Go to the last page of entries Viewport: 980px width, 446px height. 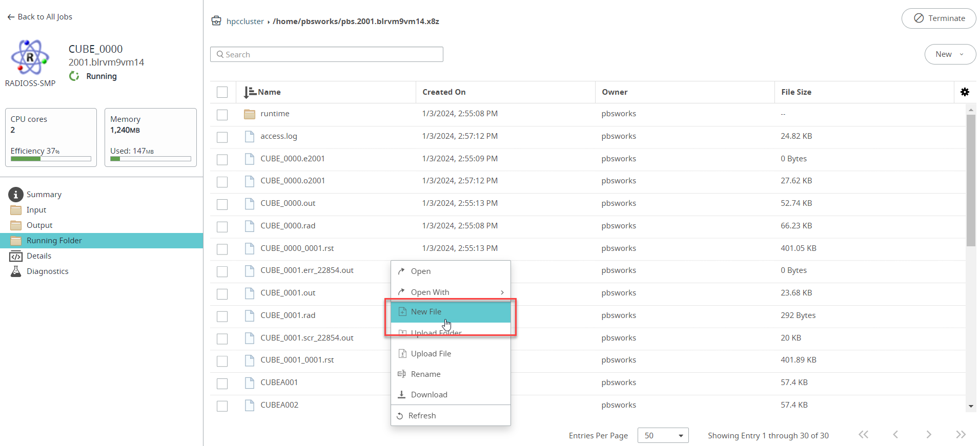click(x=961, y=434)
